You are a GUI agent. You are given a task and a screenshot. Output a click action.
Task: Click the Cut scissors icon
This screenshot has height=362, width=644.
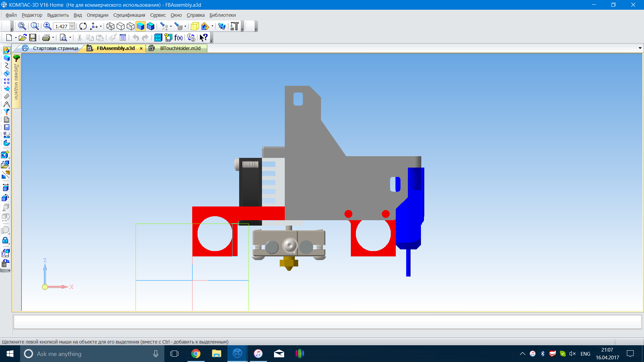pyautogui.click(x=79, y=38)
